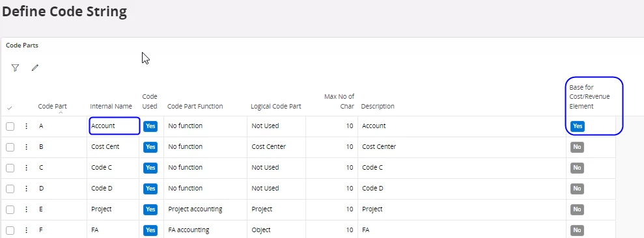This screenshot has width=644, height=238.
Task: Click the Description column header
Action: (x=378, y=106)
